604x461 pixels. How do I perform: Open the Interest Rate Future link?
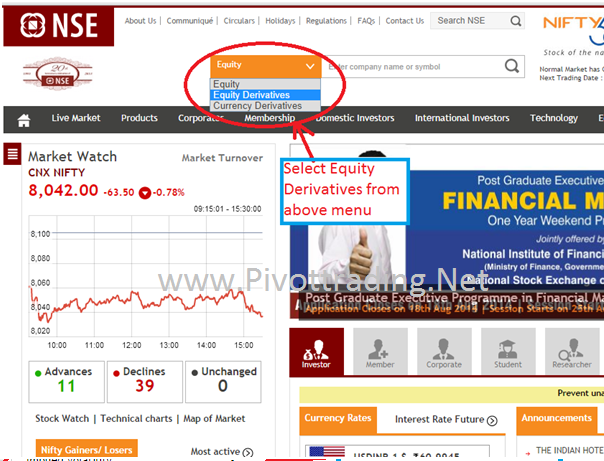coord(440,419)
